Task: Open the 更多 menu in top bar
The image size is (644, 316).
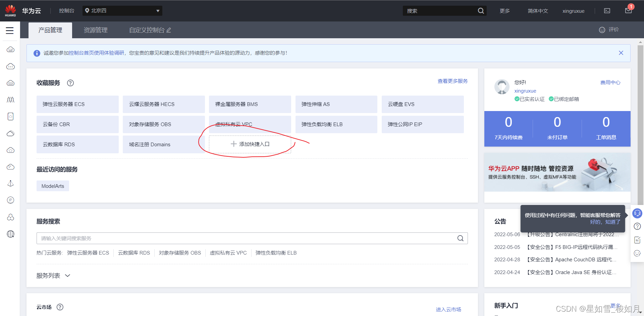Action: (x=505, y=11)
